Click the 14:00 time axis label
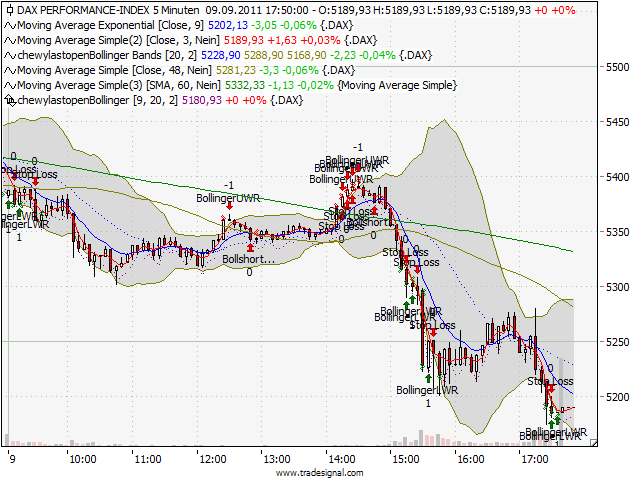 [341, 460]
